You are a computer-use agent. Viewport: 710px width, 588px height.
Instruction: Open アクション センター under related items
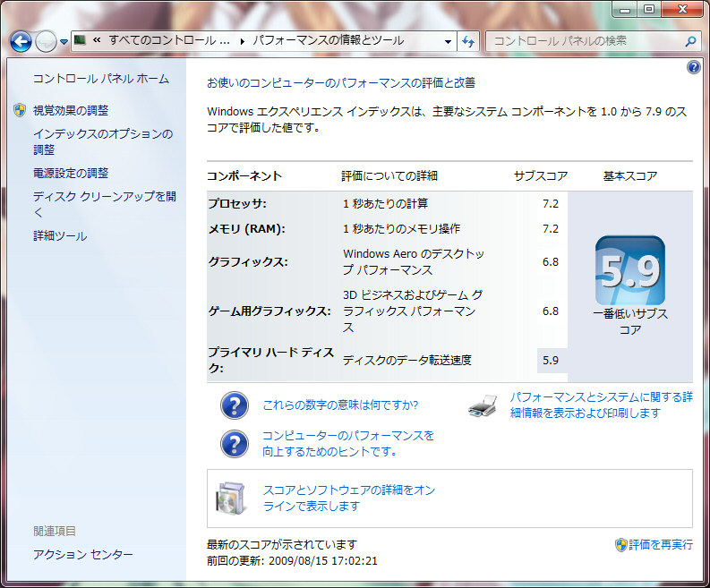[x=82, y=555]
